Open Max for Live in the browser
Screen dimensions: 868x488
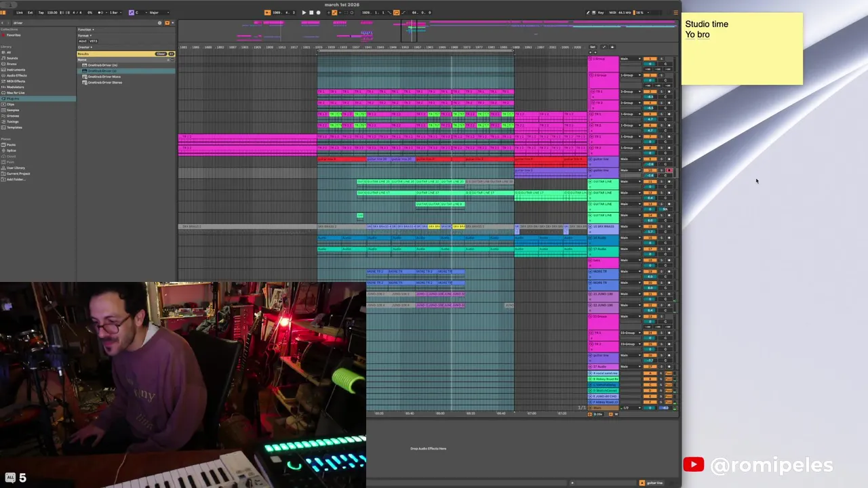click(16, 93)
